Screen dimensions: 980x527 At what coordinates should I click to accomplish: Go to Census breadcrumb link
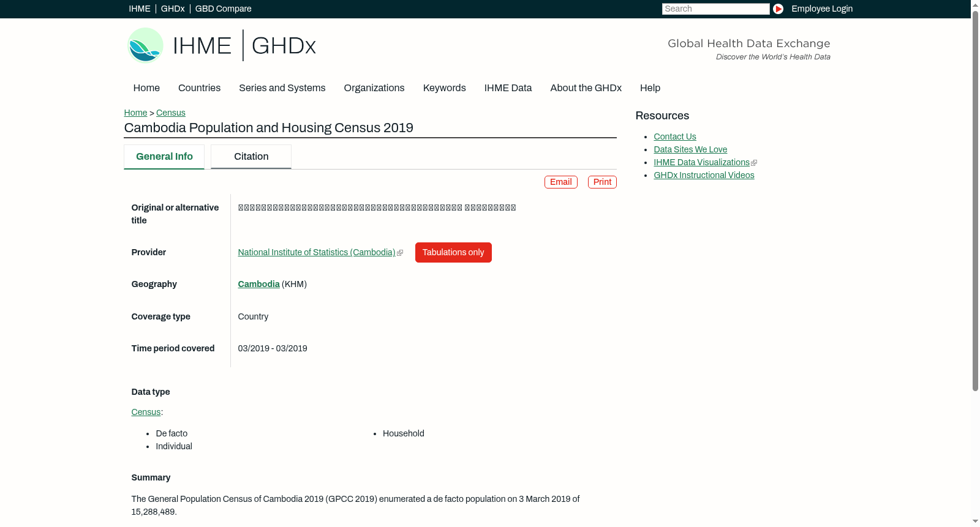coord(171,113)
